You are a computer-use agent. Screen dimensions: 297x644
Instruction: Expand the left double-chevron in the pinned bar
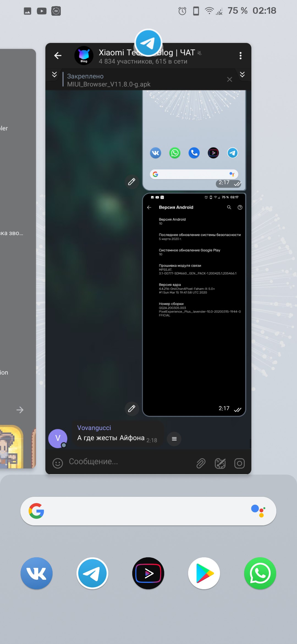pyautogui.click(x=54, y=75)
